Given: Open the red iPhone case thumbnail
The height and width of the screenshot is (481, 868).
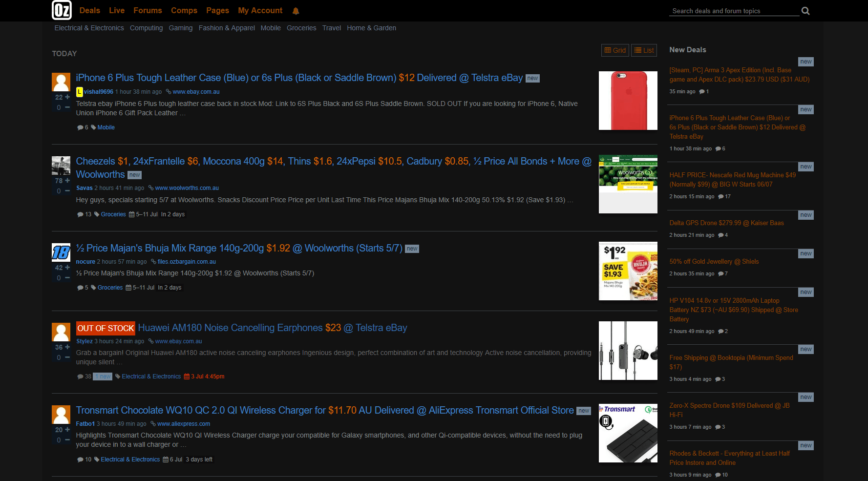Looking at the screenshot, I should (628, 101).
